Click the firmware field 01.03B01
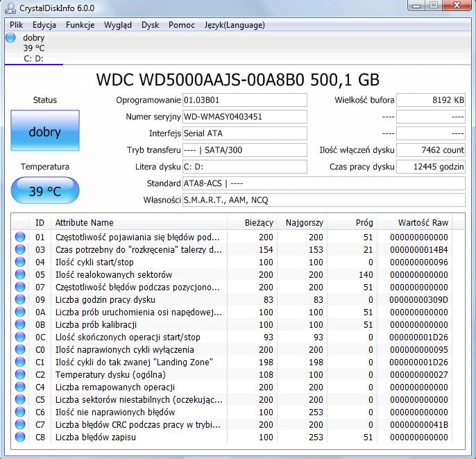 click(245, 100)
